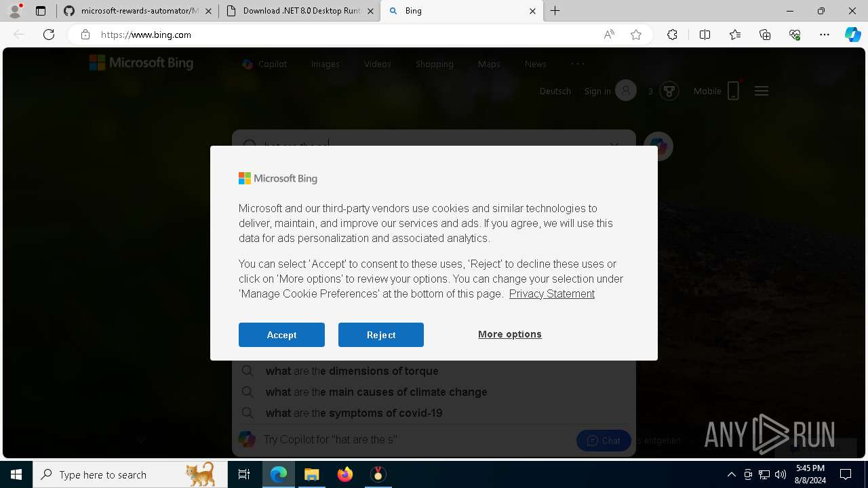
Task: Open More options for cookies
Action: coord(510,334)
